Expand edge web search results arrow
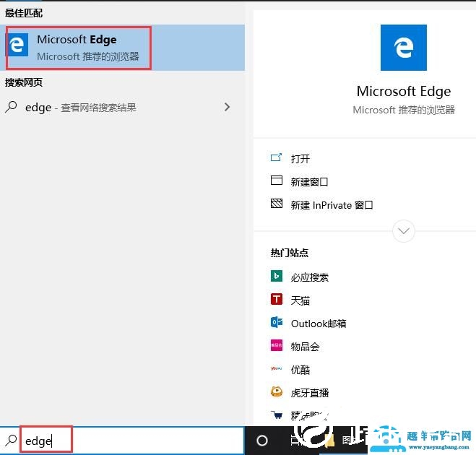Image resolution: width=476 pixels, height=455 pixels. tap(227, 107)
